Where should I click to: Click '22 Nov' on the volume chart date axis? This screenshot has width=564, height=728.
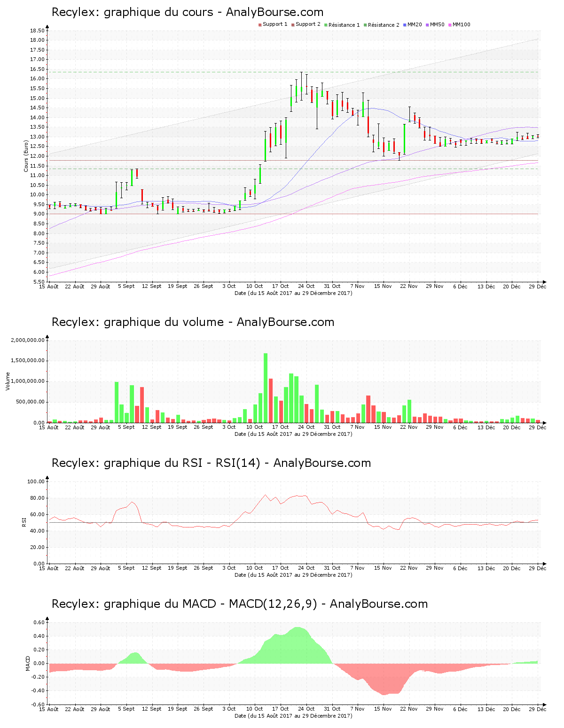point(409,427)
